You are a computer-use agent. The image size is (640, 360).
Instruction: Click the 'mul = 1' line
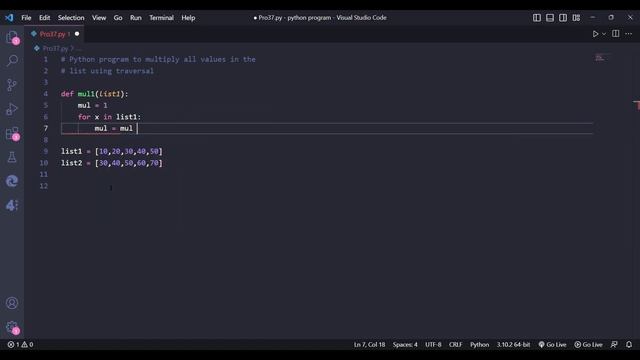coord(93,105)
